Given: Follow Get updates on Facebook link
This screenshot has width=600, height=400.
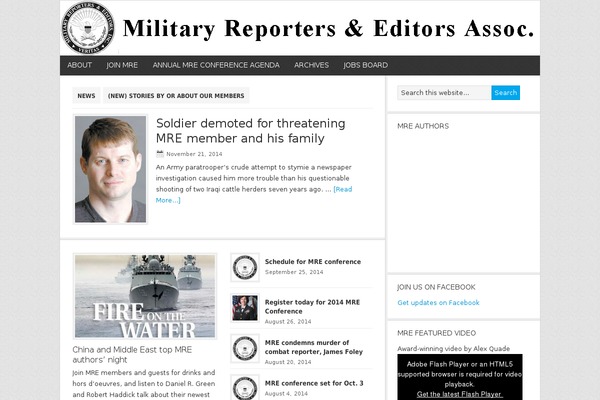Looking at the screenshot, I should [x=438, y=303].
